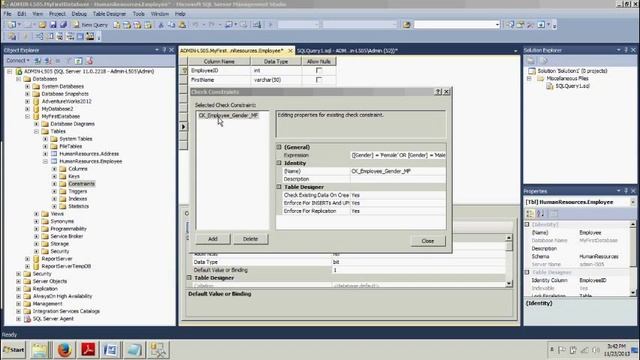
Task: Open Adobe Reader from the taskbar
Action: click(x=88, y=350)
